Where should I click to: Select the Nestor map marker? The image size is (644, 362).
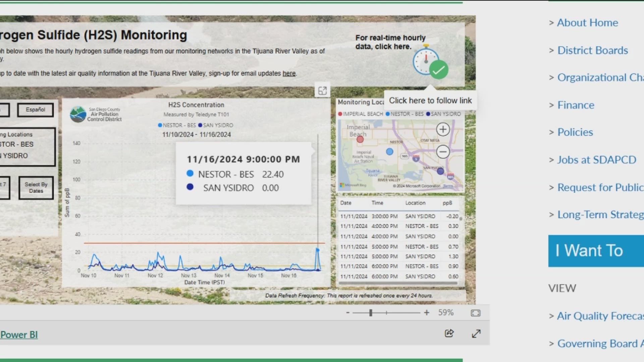pos(389,152)
